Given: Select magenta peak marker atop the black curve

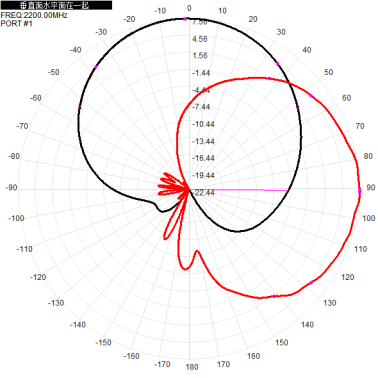Looking at the screenshot, I should (x=185, y=19).
